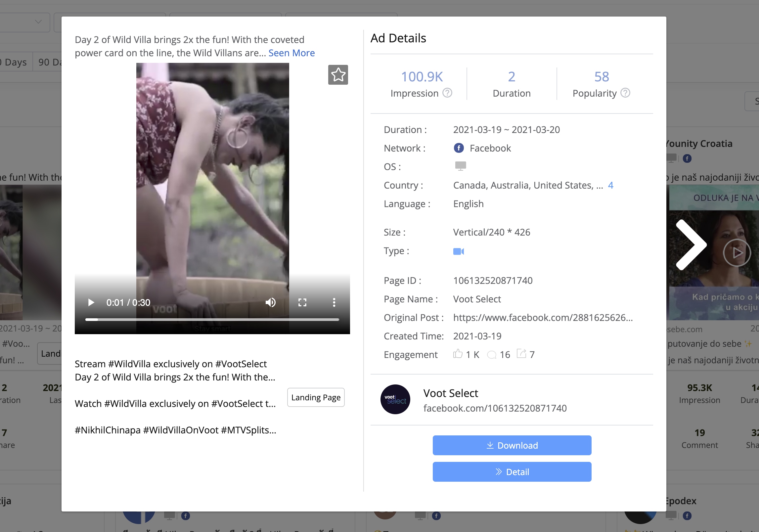Open the Voot Select logo avatar
The image size is (759, 532).
(395, 399)
